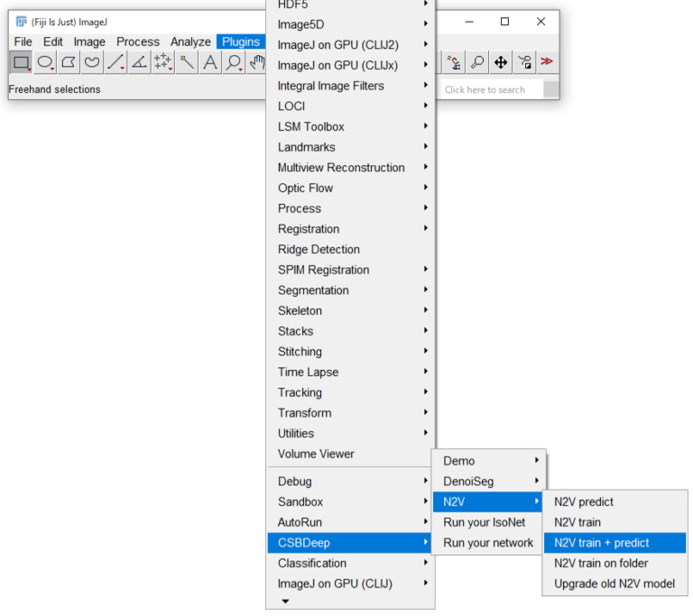Screen dimensions: 693x616
Task: Expand the Stitching submenu
Action: pos(351,352)
